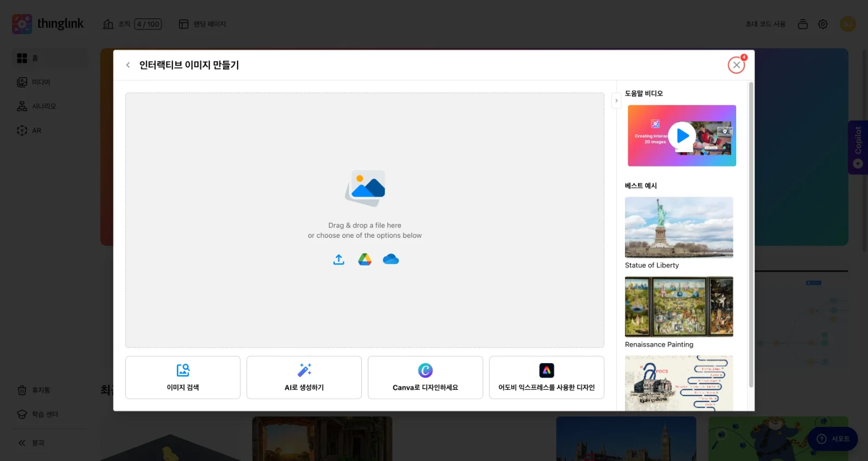Click the 서포트 help button

(x=833, y=439)
